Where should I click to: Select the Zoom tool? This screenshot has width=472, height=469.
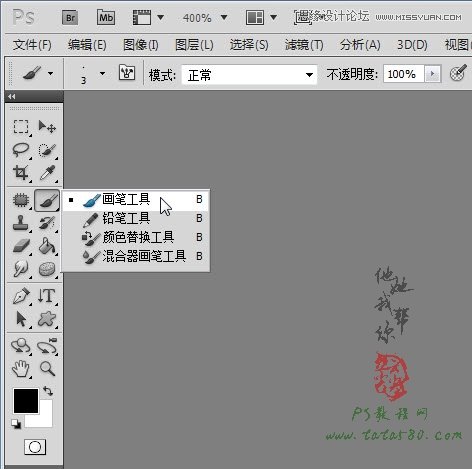click(x=47, y=369)
